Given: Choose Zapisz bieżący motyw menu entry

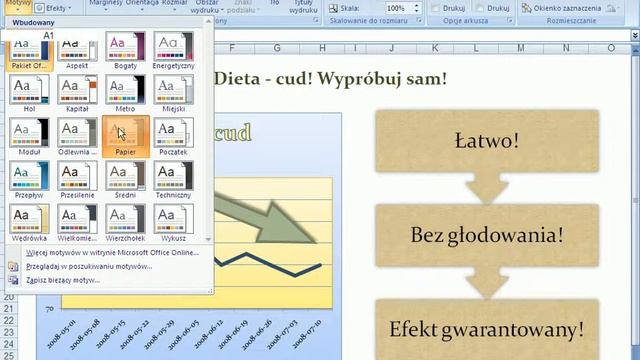Looking at the screenshot, I should pos(63,280).
